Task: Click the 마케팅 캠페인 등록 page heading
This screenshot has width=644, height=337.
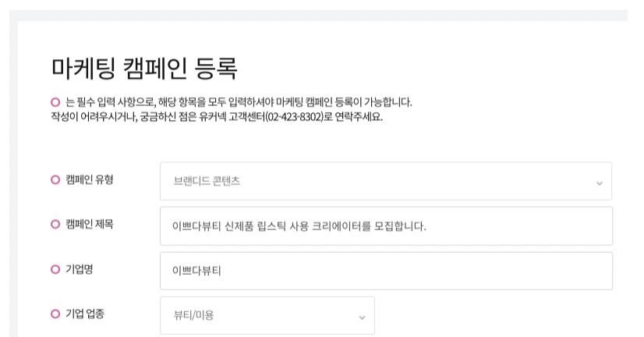Action: point(144,68)
